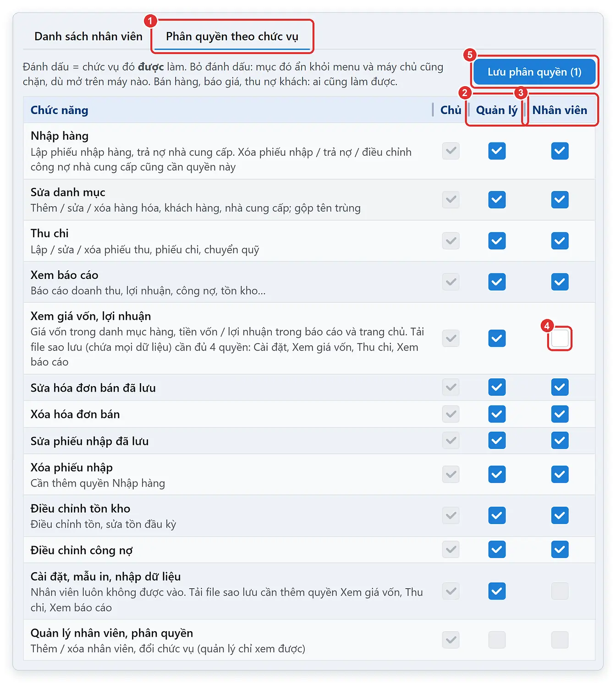The image size is (616, 683).
Task: Toggle Xóa hóa đơn bán for Nhân viên
Action: click(x=560, y=414)
